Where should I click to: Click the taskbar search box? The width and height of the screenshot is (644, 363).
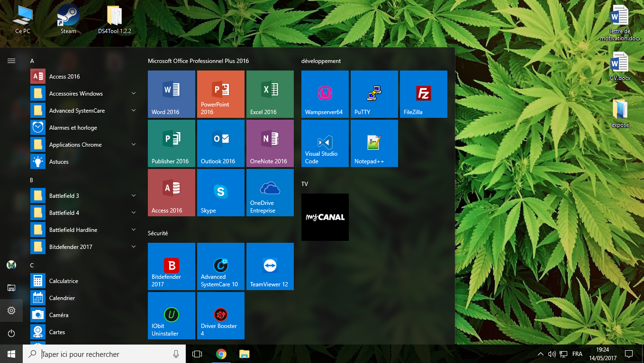point(104,354)
